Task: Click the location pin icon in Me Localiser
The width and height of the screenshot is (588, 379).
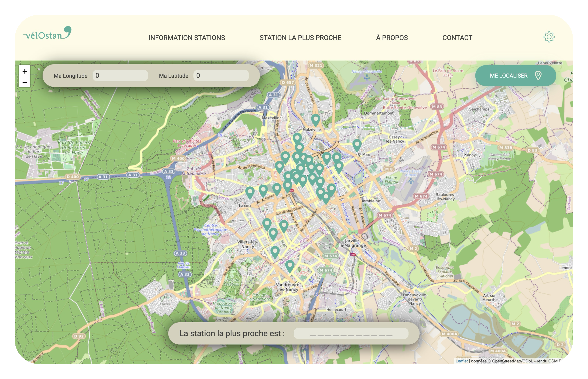Action: pyautogui.click(x=538, y=76)
